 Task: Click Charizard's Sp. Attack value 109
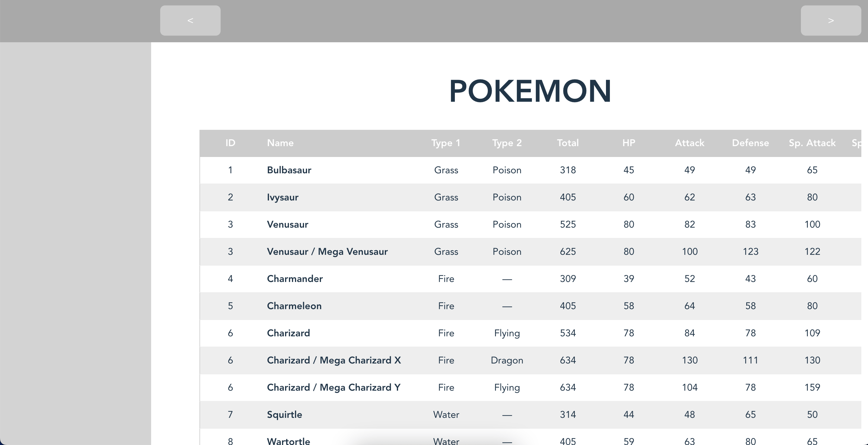[812, 333]
